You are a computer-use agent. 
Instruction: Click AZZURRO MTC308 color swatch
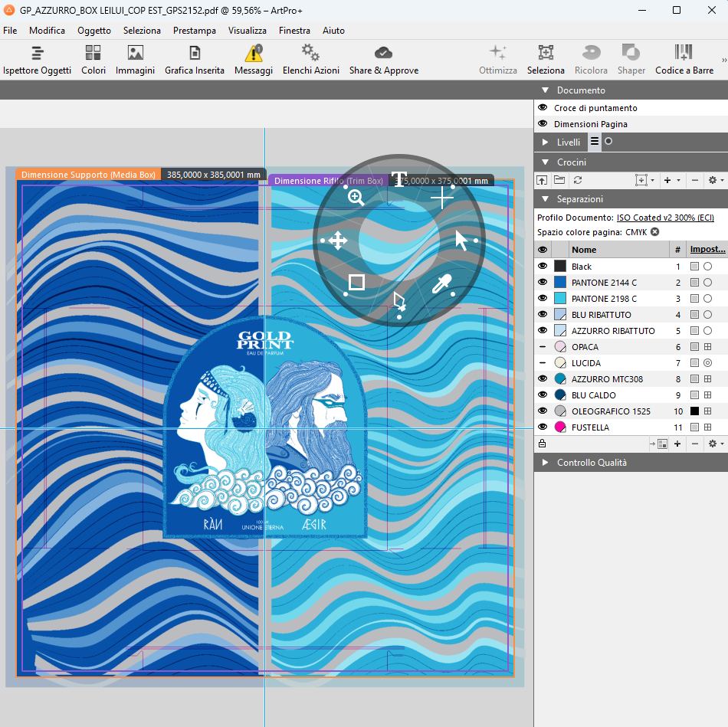coord(560,378)
